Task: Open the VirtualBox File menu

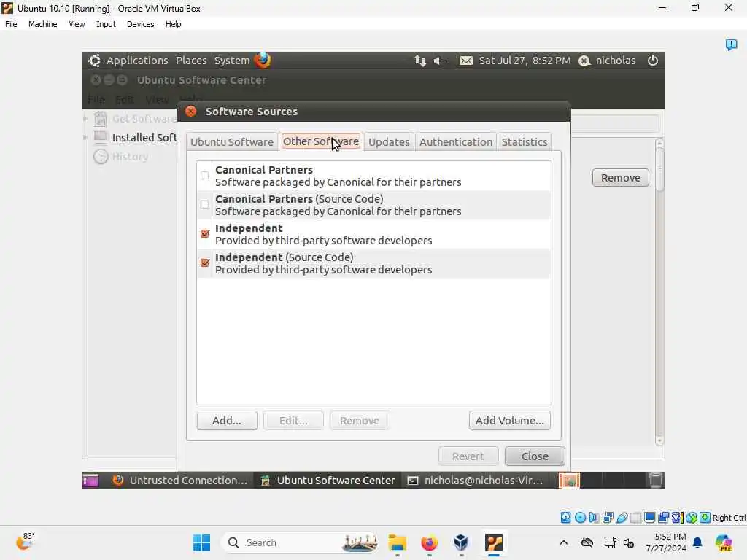Action: [11, 24]
